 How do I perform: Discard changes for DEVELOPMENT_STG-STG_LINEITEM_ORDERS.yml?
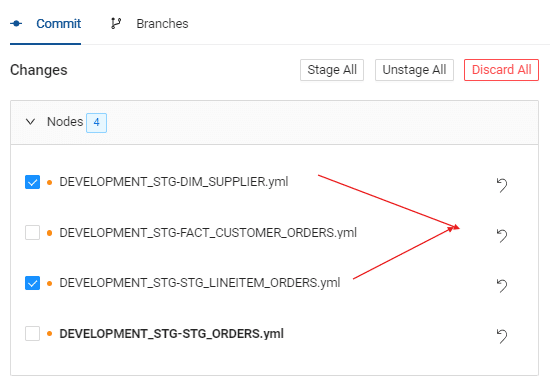tap(502, 286)
